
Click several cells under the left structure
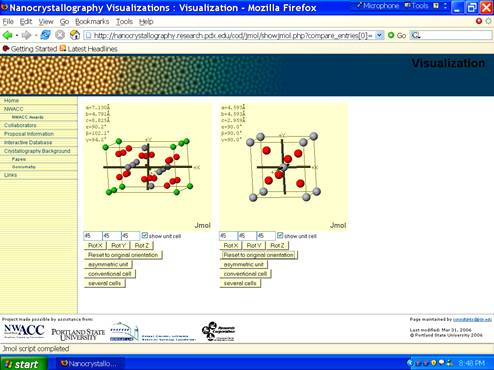104,283
